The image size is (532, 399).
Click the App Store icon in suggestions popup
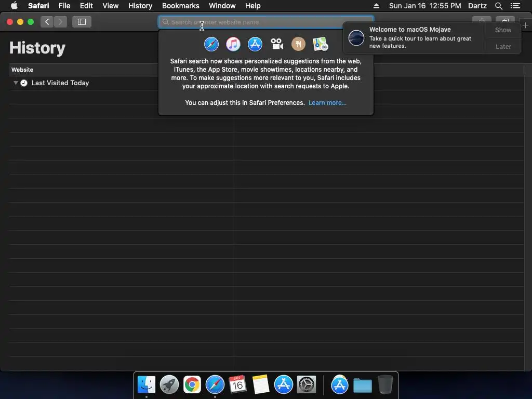click(x=255, y=44)
